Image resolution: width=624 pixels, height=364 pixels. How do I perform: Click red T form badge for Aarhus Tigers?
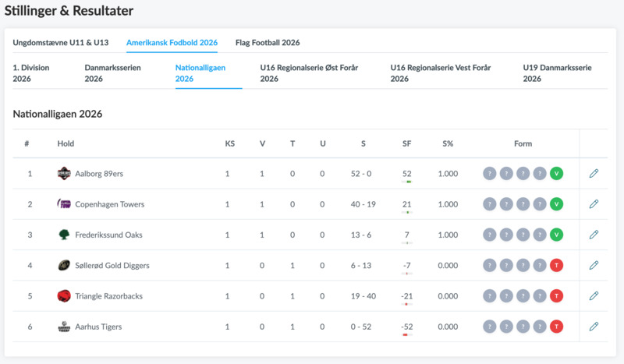[556, 327]
